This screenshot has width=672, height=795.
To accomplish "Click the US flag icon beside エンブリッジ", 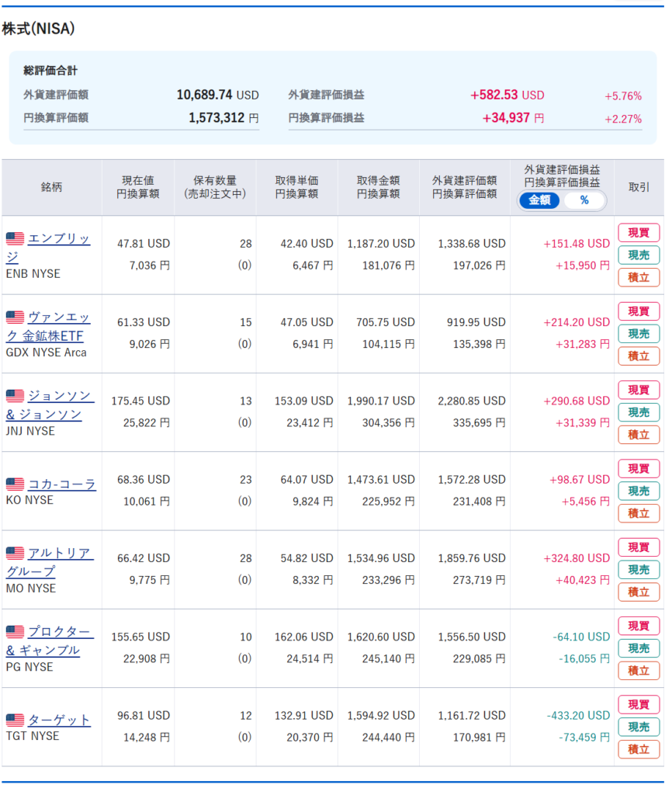I will 16,238.
